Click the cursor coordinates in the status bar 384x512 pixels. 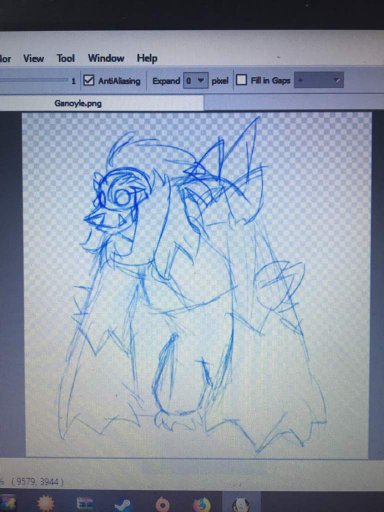pyautogui.click(x=37, y=481)
